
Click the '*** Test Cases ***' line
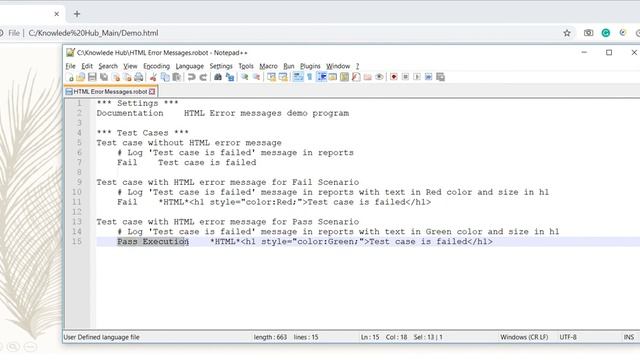142,133
